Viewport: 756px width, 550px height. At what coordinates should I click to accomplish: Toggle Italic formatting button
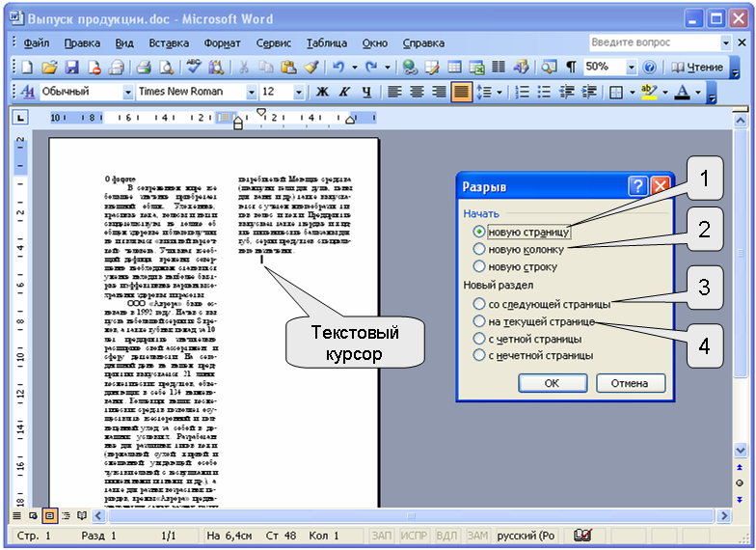[x=344, y=93]
